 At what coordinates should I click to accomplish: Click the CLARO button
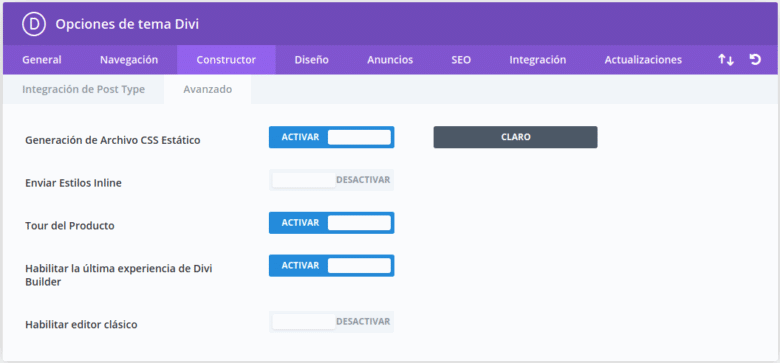[515, 137]
